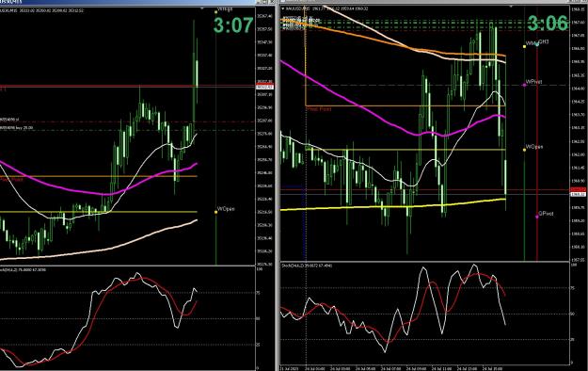Select the QH3 label on right chart
The width and height of the screenshot is (588, 371).
pyautogui.click(x=544, y=41)
